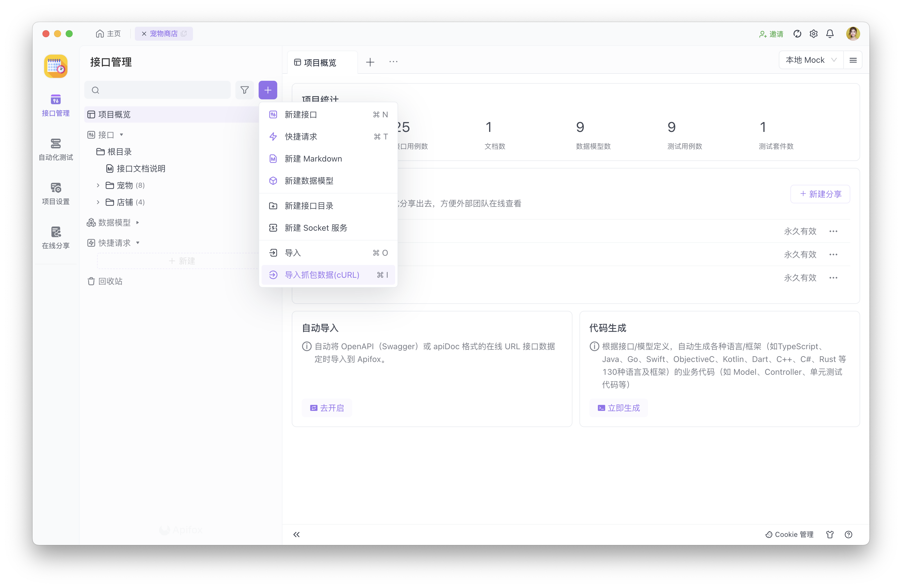
Task: Open settings with the gear icon
Action: pos(813,33)
